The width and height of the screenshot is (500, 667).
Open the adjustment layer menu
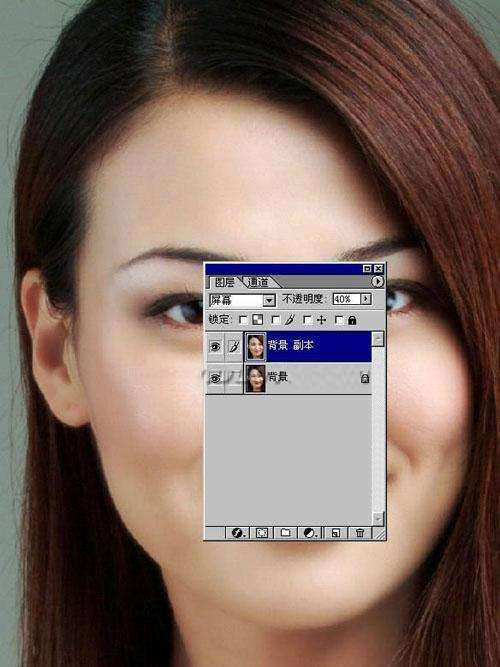pyautogui.click(x=310, y=533)
